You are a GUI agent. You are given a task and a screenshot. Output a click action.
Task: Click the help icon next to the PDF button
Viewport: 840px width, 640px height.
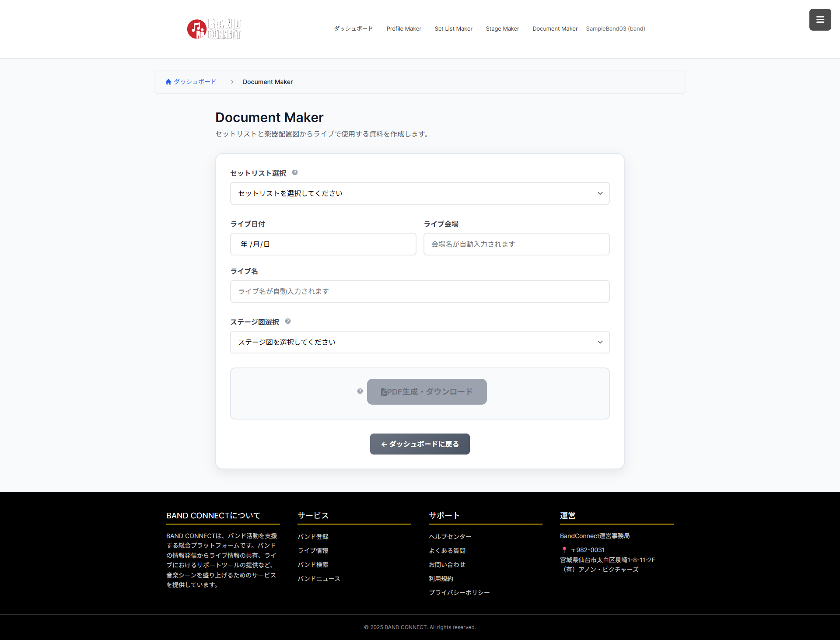(x=360, y=391)
